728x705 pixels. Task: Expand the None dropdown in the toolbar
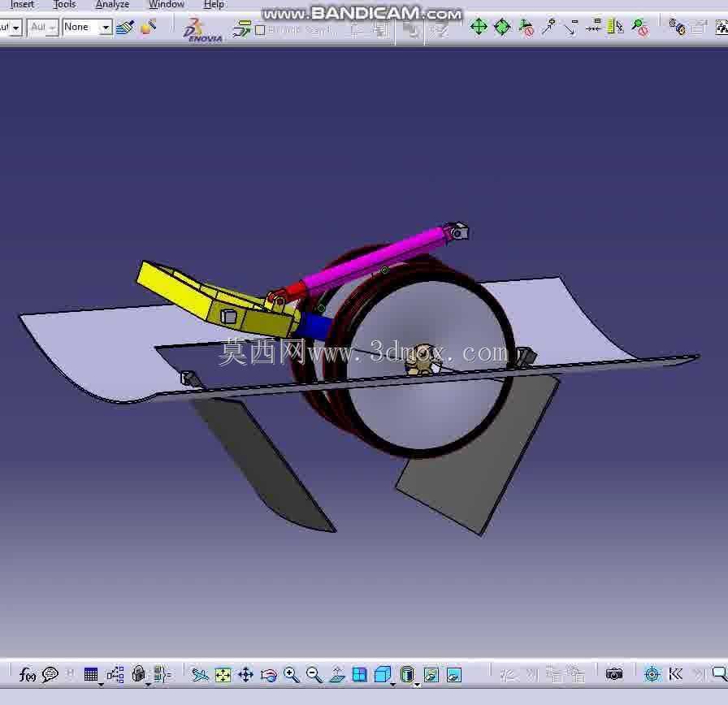pyautogui.click(x=106, y=28)
